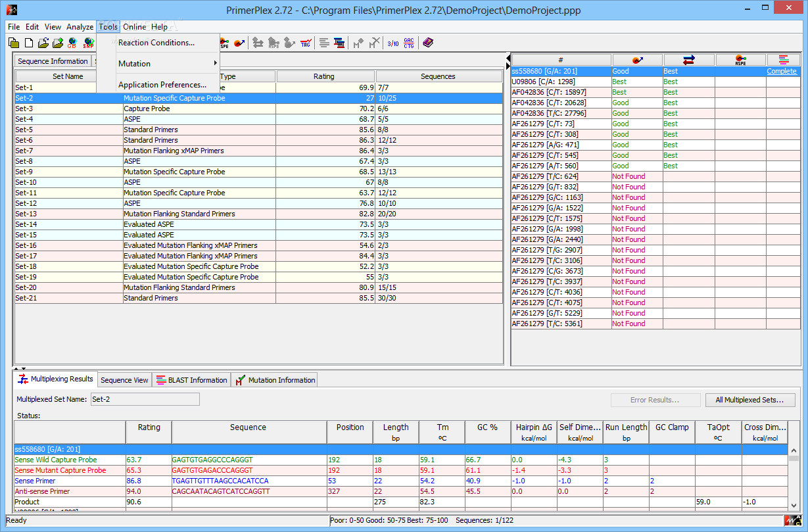
Task: Click the GAC/CTG sequence toolbar icon
Action: point(409,43)
